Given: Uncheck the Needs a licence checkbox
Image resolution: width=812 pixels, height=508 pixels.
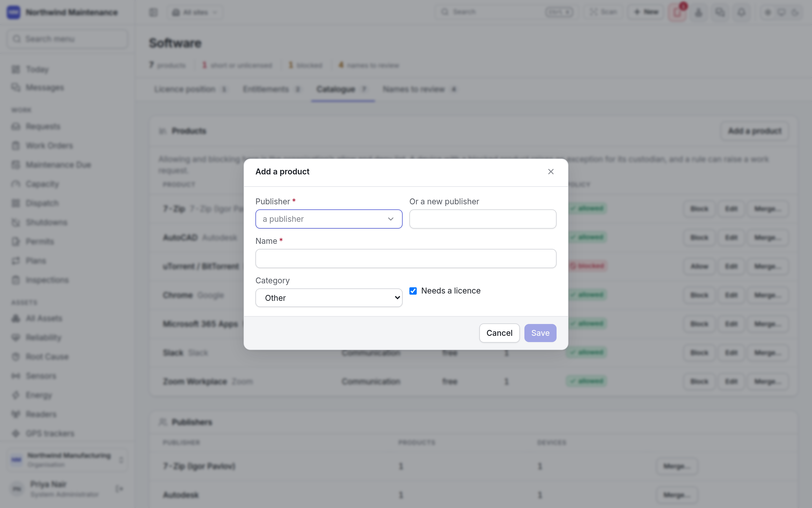Looking at the screenshot, I should click(x=413, y=291).
